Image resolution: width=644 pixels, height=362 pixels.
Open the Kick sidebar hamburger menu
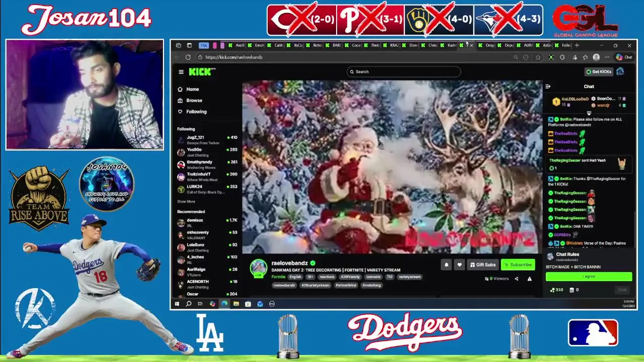pos(181,72)
